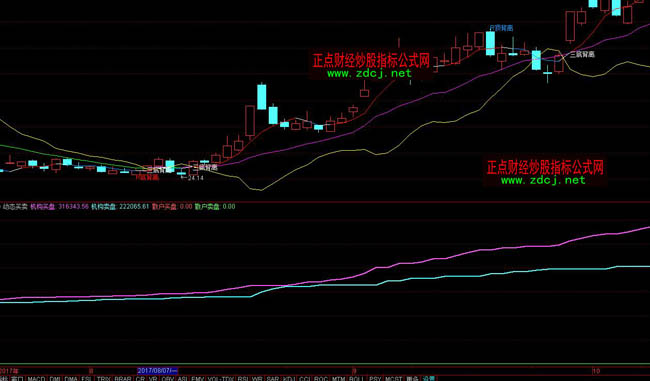Select the VOL-TDX indicator tab
Screen dimensions: 650x381
pos(221,379)
